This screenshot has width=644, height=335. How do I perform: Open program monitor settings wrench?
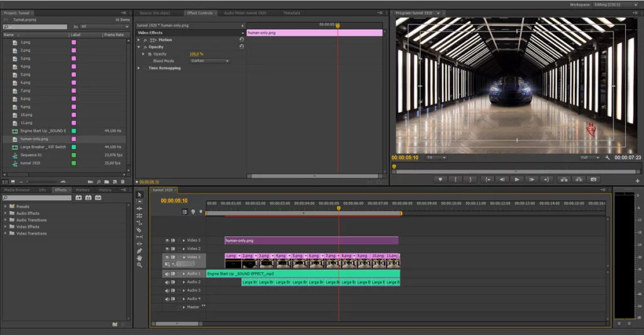pos(608,157)
